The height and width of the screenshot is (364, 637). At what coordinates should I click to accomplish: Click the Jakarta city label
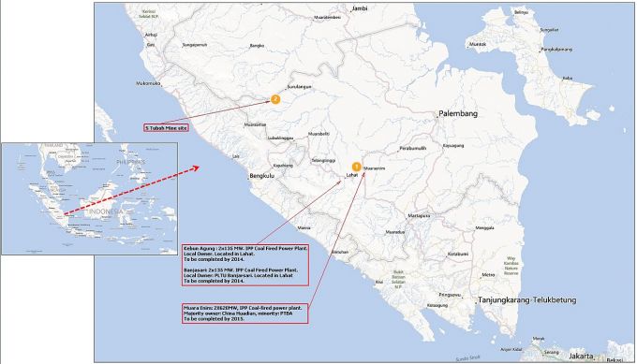tap(581, 356)
